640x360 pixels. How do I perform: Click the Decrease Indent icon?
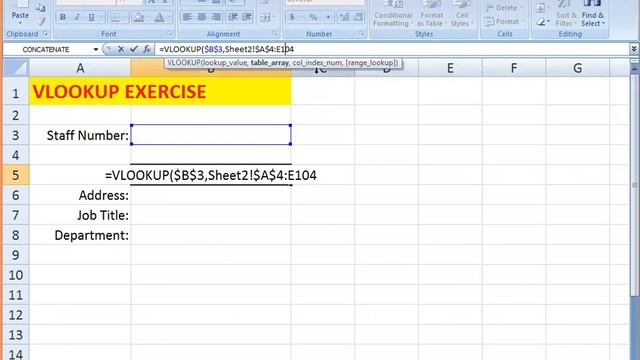pos(233,17)
